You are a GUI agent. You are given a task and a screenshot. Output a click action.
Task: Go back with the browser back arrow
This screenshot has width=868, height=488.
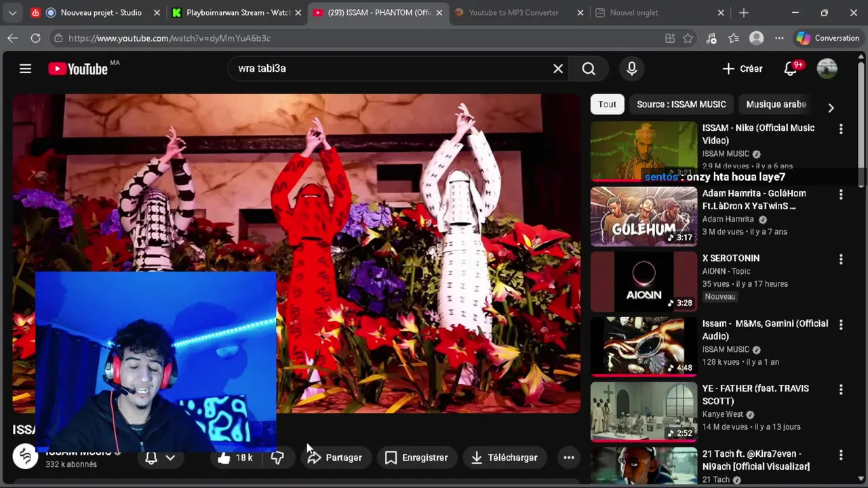tap(12, 38)
